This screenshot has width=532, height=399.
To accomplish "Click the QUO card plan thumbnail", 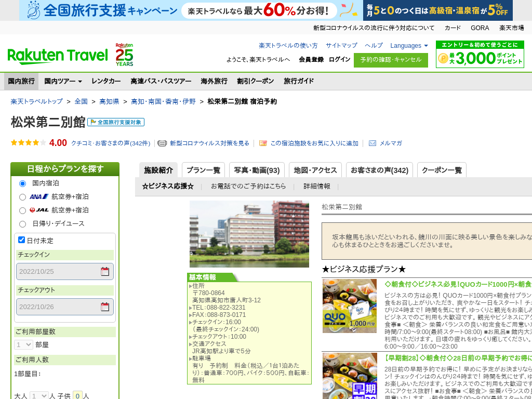I will 350,306.
